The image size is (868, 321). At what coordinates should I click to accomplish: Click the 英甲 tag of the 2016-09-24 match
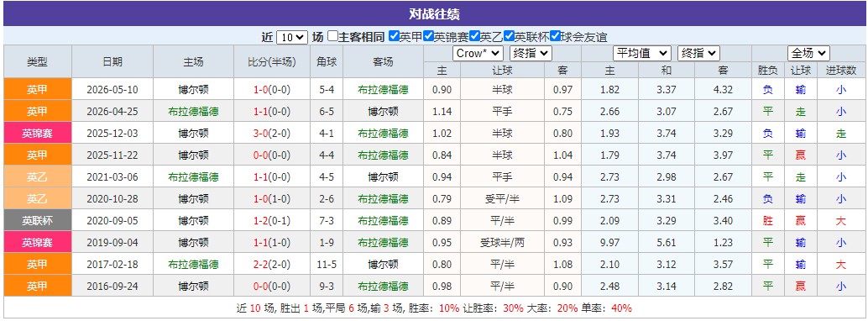[x=37, y=286]
